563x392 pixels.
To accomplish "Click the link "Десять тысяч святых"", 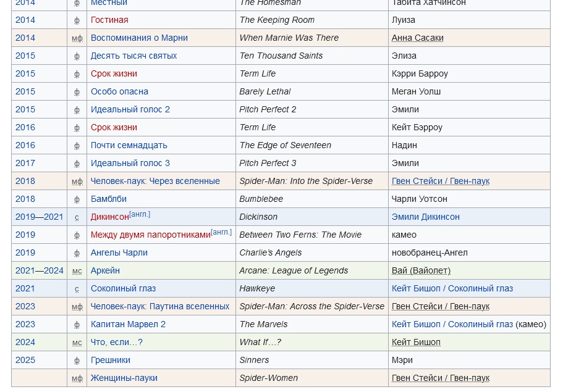I will [133, 56].
